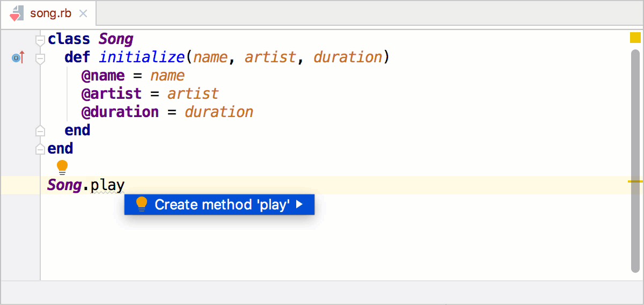The width and height of the screenshot is (644, 305).
Task: Select the song.rb tab
Action: (50, 13)
